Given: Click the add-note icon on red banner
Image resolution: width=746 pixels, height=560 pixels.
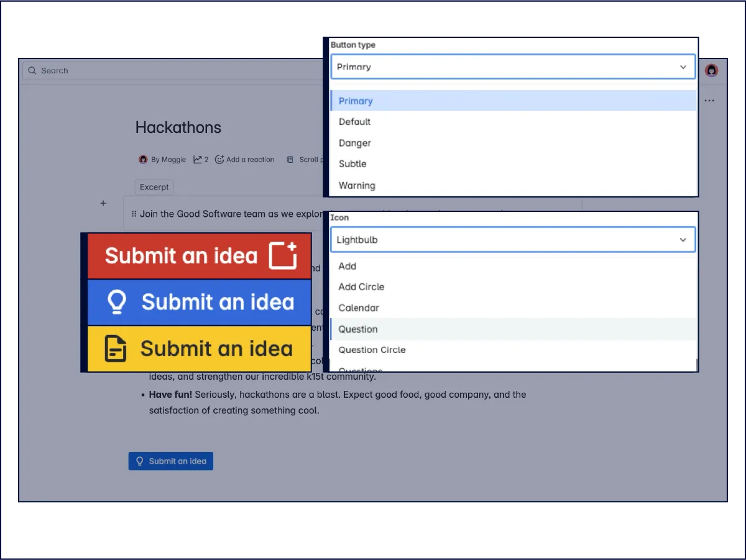Looking at the screenshot, I should 283,255.
